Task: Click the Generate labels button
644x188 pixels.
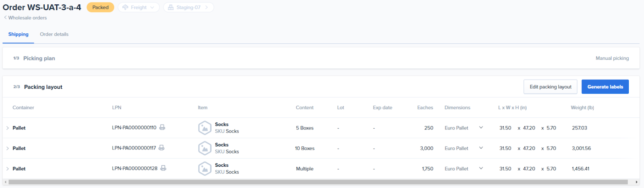Action: [605, 87]
